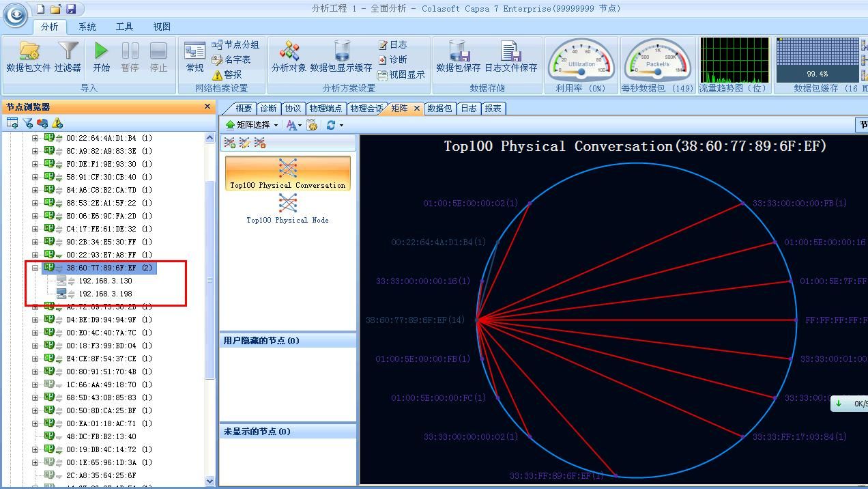868x489 pixels.
Task: Expand the 00:22:64:4A:D1:B4 tree node
Action: pos(35,138)
